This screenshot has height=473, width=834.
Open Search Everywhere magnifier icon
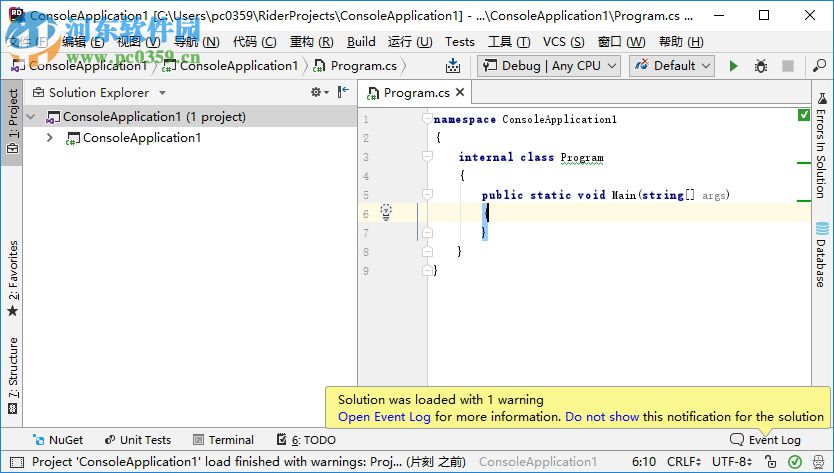[x=819, y=66]
